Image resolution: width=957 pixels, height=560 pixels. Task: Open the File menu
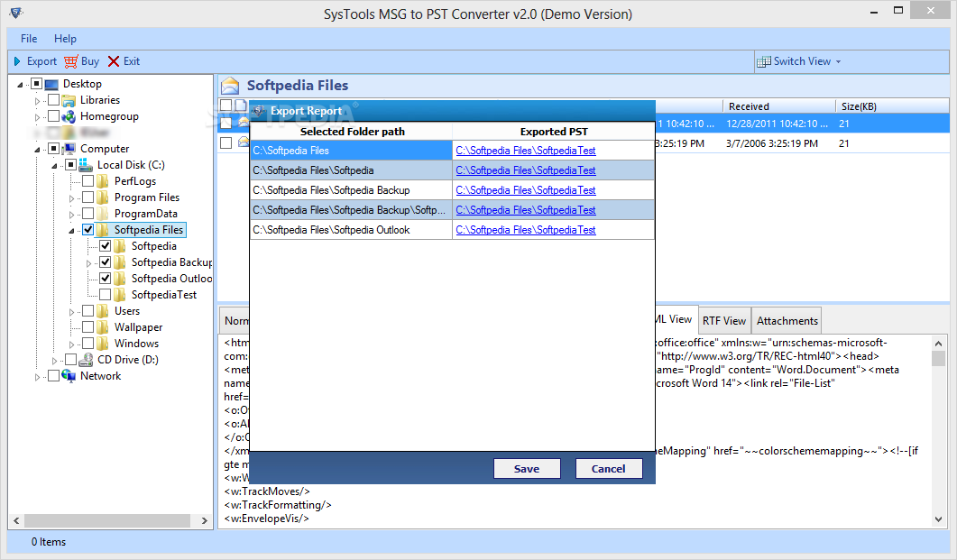point(29,39)
